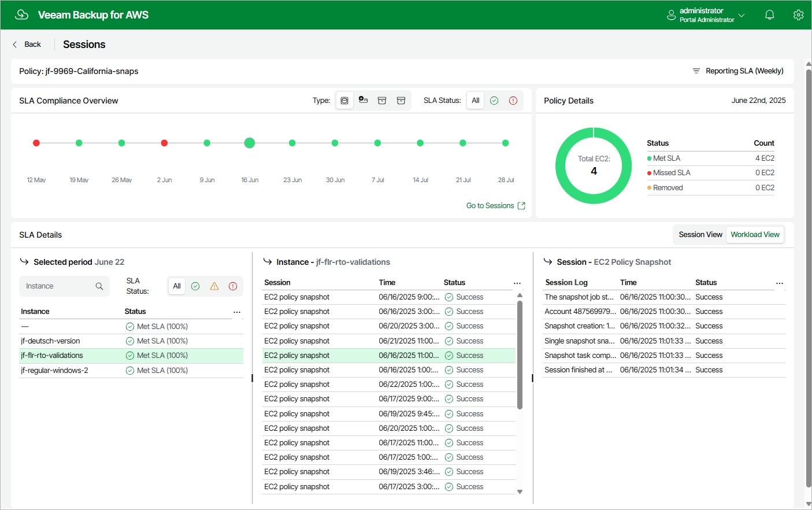Click the green Met SLA legend dot
Screen dimensions: 812x510
tap(650, 158)
